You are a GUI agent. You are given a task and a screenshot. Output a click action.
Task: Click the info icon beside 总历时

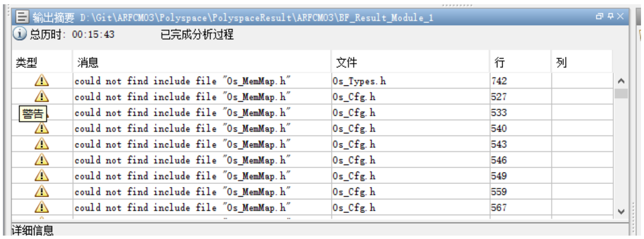tap(20, 34)
